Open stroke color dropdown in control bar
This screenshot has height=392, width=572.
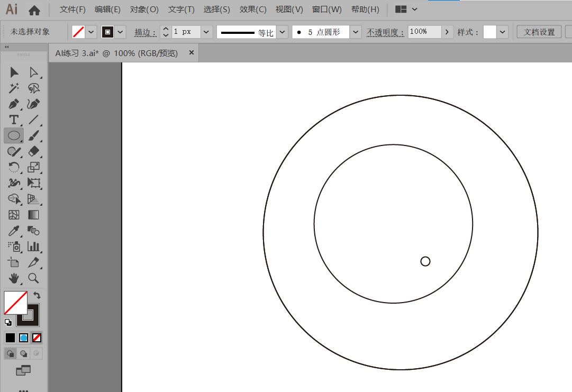click(120, 32)
